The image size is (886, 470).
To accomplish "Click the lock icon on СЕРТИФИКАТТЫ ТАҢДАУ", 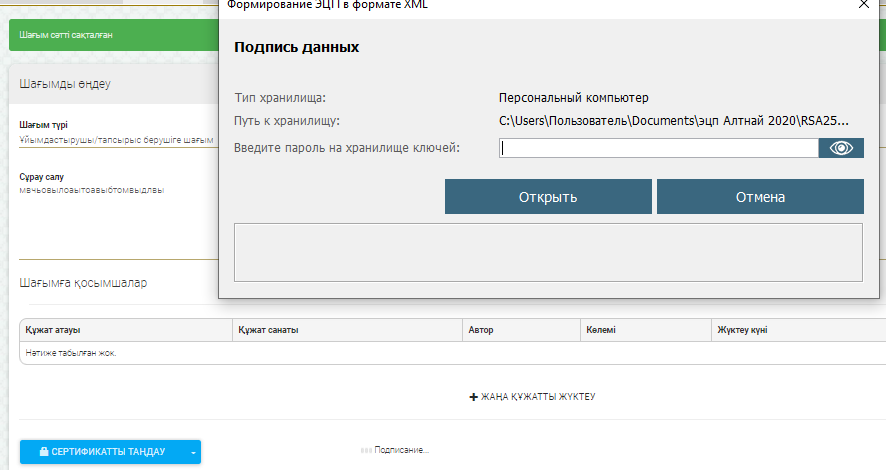I will (x=44, y=452).
